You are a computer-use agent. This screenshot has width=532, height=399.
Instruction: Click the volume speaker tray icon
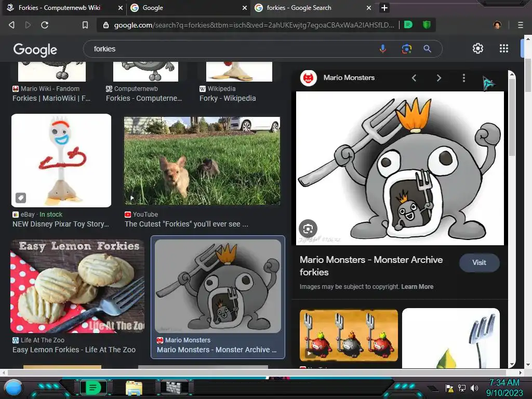tap(474, 388)
